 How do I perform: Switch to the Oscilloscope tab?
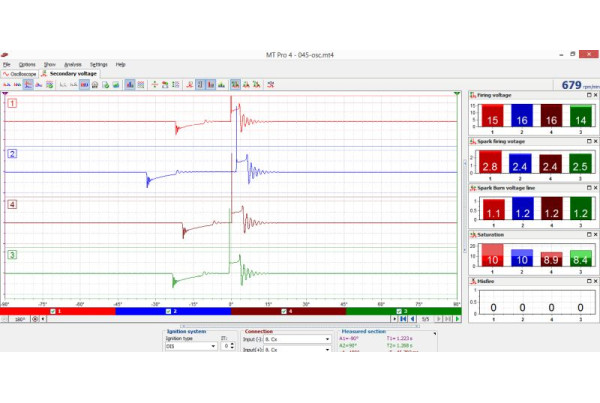[20, 74]
